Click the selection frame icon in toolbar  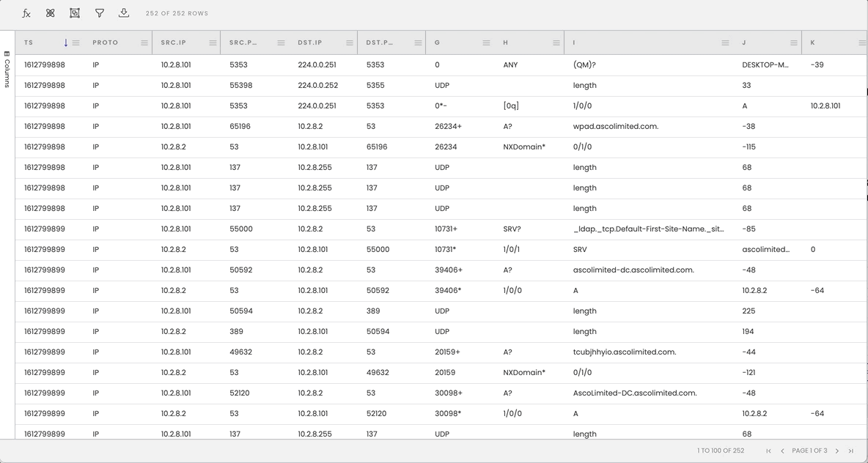[x=75, y=13]
